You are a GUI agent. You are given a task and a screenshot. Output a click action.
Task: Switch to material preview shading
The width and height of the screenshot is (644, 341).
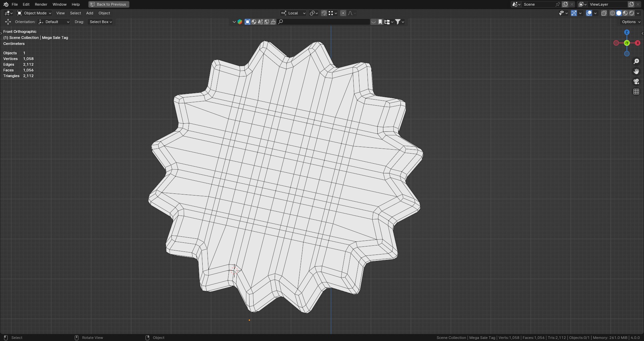click(625, 13)
